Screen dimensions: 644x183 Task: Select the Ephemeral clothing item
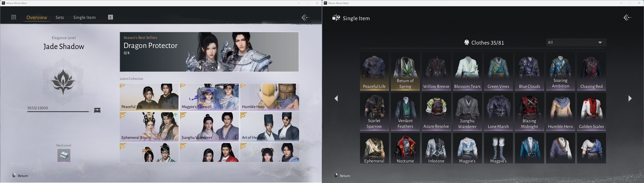click(x=374, y=148)
